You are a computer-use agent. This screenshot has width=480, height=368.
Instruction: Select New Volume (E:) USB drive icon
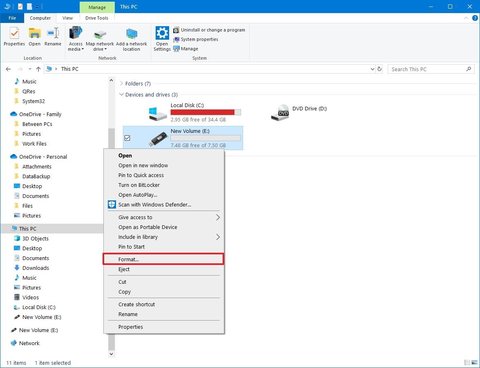click(x=158, y=139)
